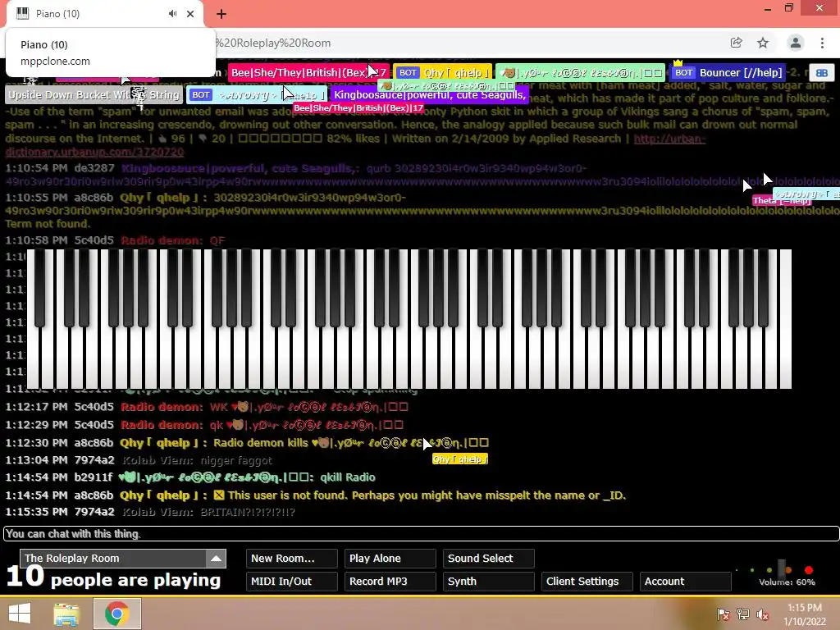Mute the Piano tab audio icon
The width and height of the screenshot is (840, 630).
point(172,13)
